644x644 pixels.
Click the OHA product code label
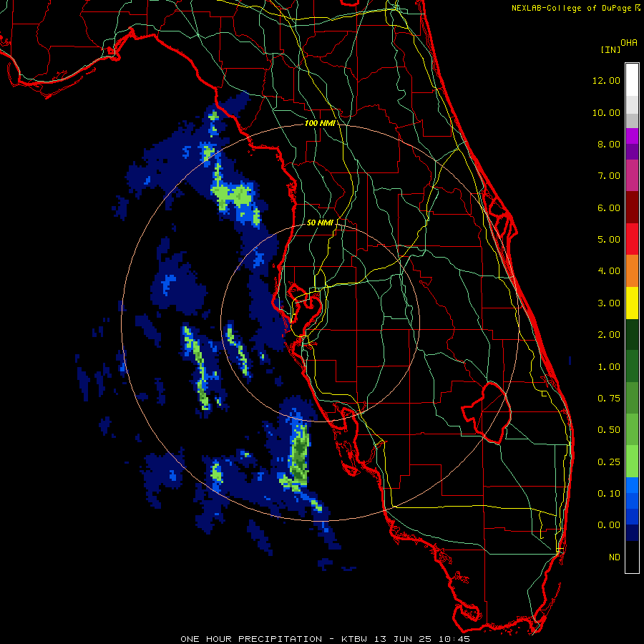629,43
